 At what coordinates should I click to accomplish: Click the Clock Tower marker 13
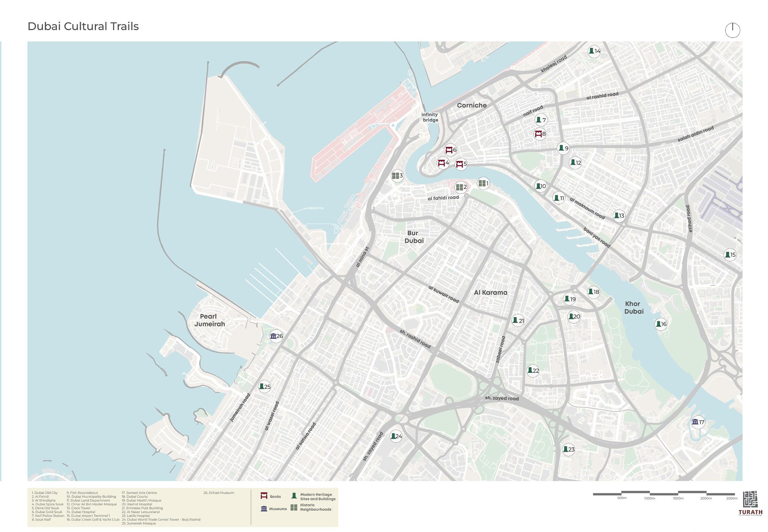tap(619, 216)
